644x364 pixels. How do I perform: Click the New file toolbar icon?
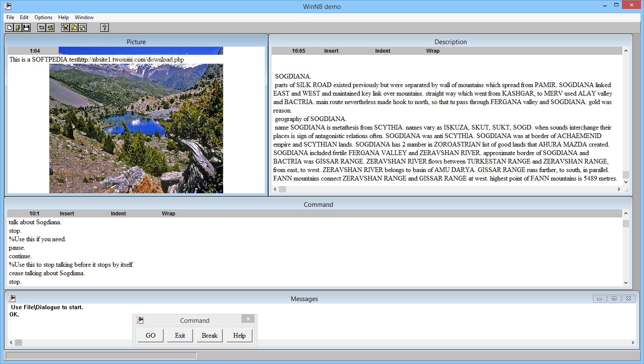pyautogui.click(x=9, y=28)
